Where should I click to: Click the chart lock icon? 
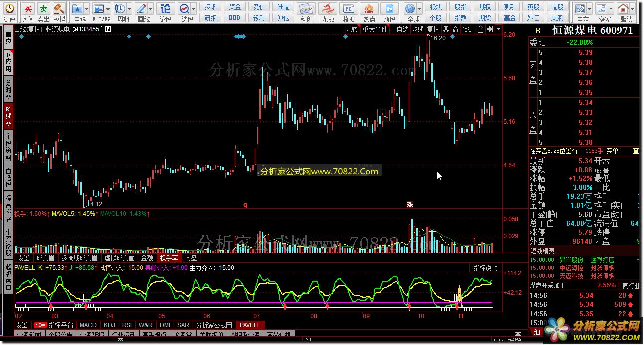coord(480,29)
